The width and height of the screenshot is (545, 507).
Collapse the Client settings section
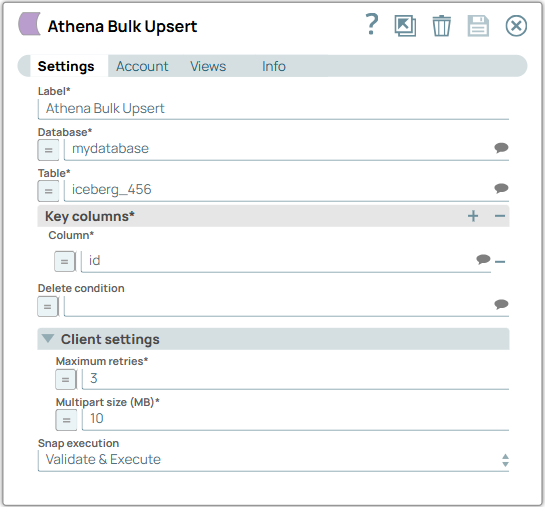(48, 338)
